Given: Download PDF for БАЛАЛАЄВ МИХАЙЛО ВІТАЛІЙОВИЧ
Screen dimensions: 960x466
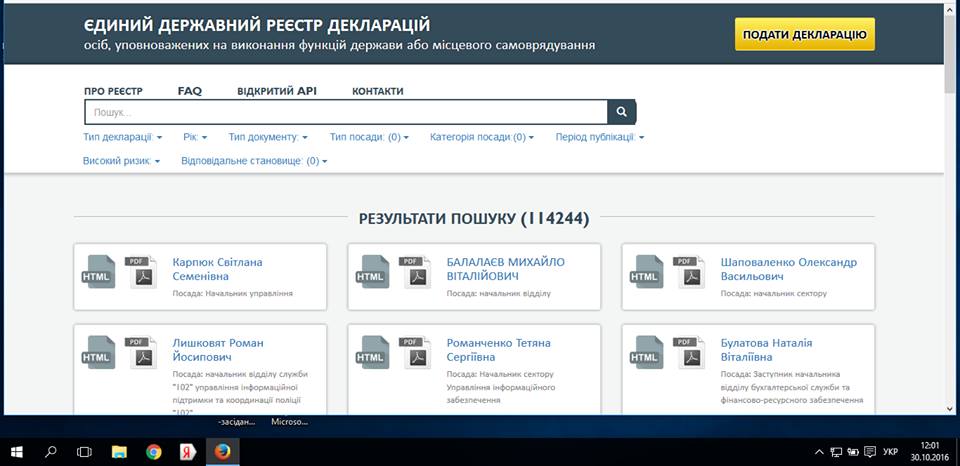Looking at the screenshot, I should (416, 272).
